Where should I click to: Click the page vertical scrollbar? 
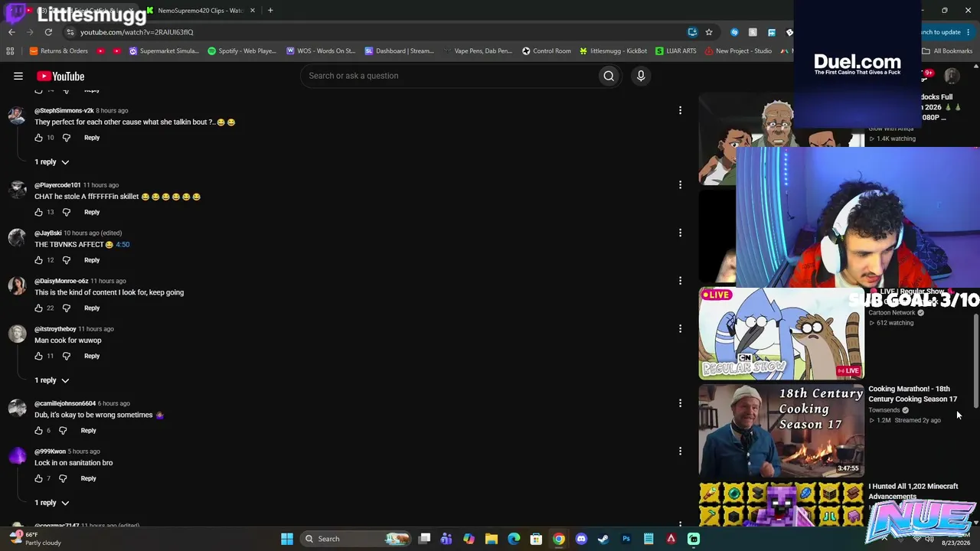click(975, 360)
